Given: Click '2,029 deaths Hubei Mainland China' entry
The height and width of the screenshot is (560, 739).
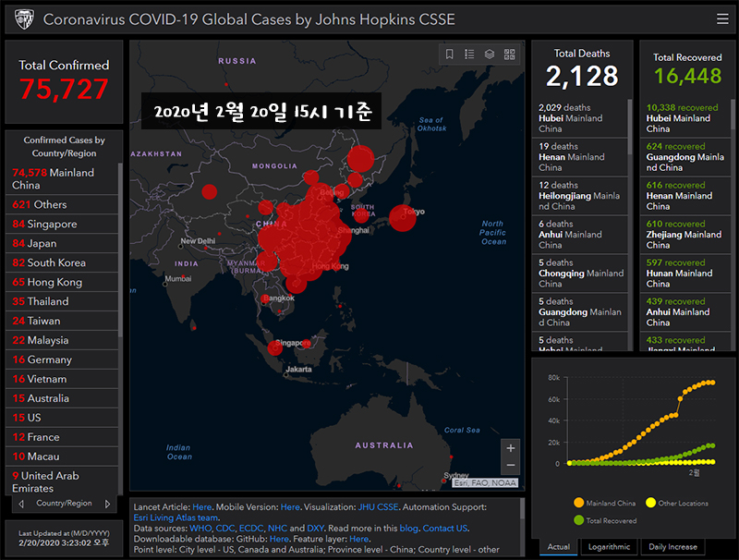Looking at the screenshot, I should [x=580, y=118].
